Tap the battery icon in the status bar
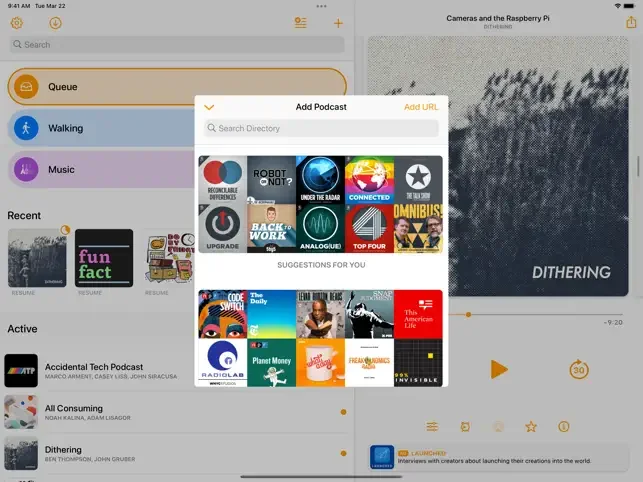 coord(629,6)
